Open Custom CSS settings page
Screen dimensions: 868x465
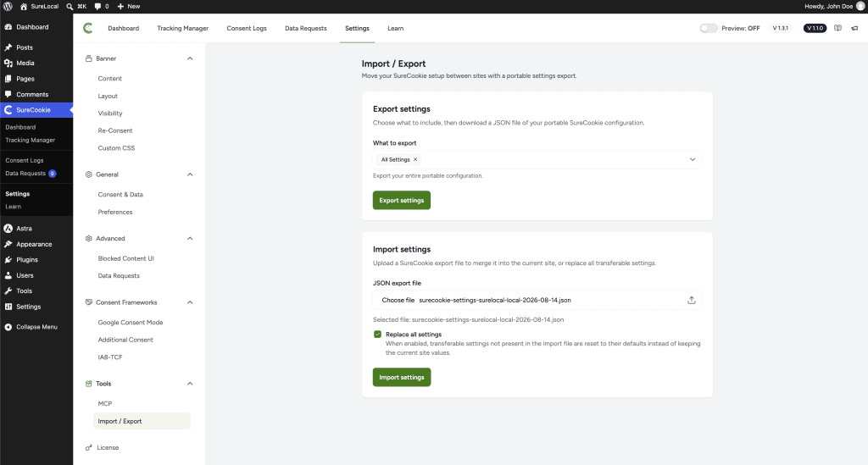116,148
